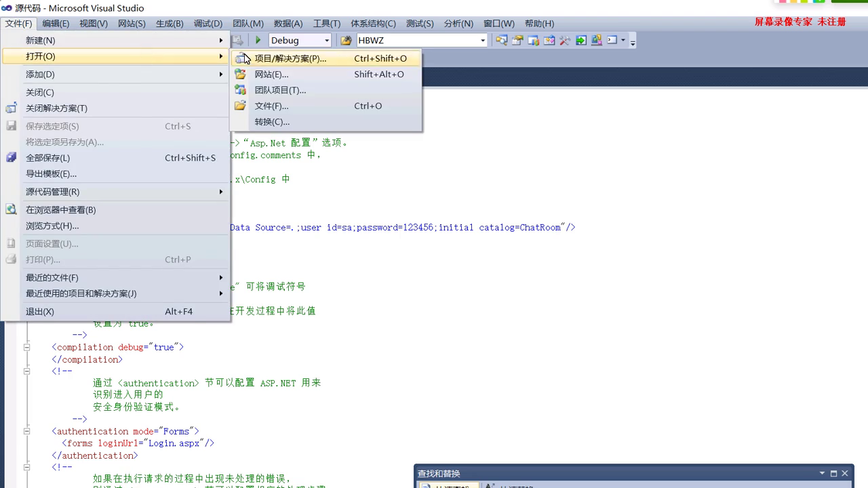Click the navigate toolbar icon left of play

(x=237, y=41)
